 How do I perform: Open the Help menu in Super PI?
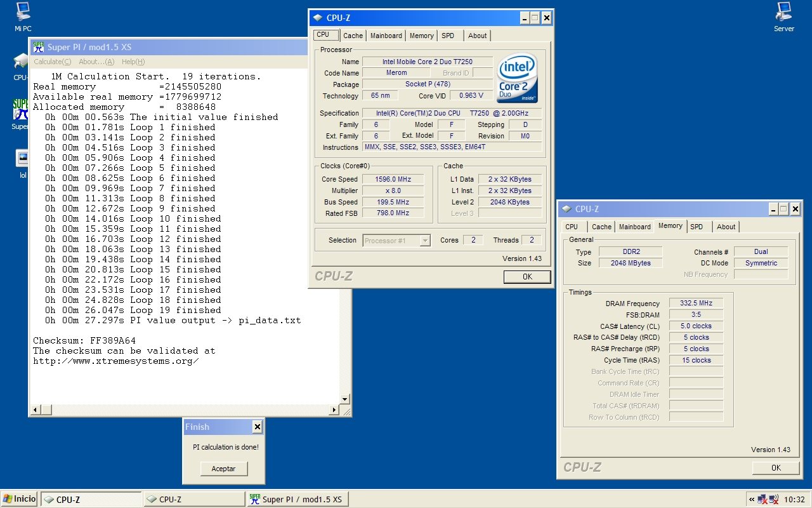(133, 62)
